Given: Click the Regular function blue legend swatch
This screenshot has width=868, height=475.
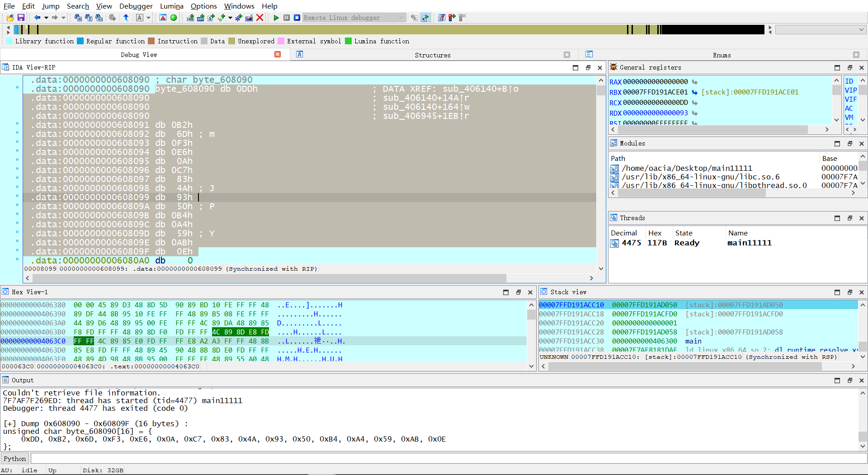Looking at the screenshot, I should point(80,41).
